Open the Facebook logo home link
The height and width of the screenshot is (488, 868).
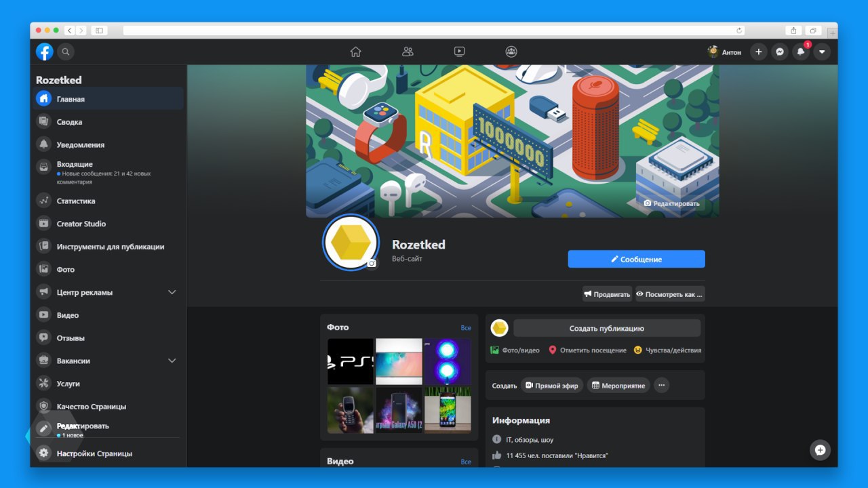pyautogui.click(x=45, y=52)
